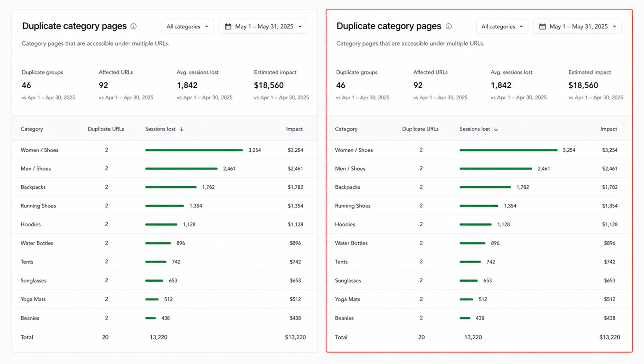The image size is (644, 364).
Task: Click info icon in the non-outlined panel title
Action: 133,27
